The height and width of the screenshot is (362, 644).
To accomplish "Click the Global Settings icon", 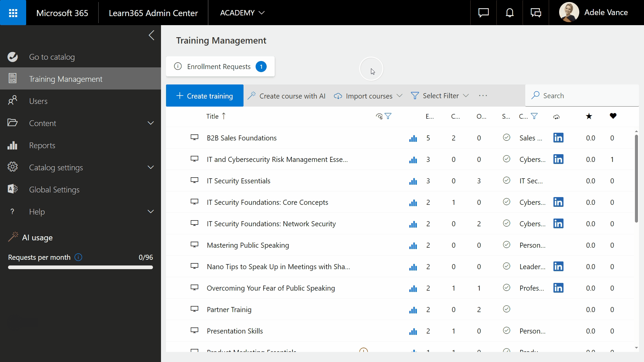I will pyautogui.click(x=13, y=189).
